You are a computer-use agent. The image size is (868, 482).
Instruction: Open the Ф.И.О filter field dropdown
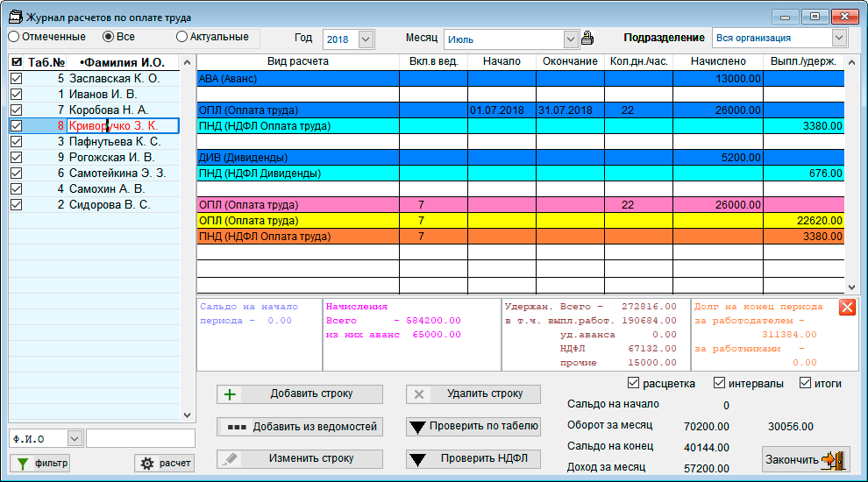pyautogui.click(x=75, y=439)
